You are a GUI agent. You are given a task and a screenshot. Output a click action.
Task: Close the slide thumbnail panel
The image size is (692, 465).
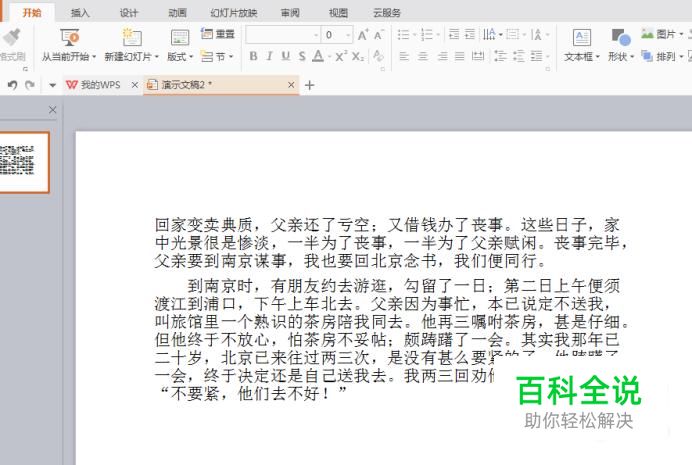[53, 110]
